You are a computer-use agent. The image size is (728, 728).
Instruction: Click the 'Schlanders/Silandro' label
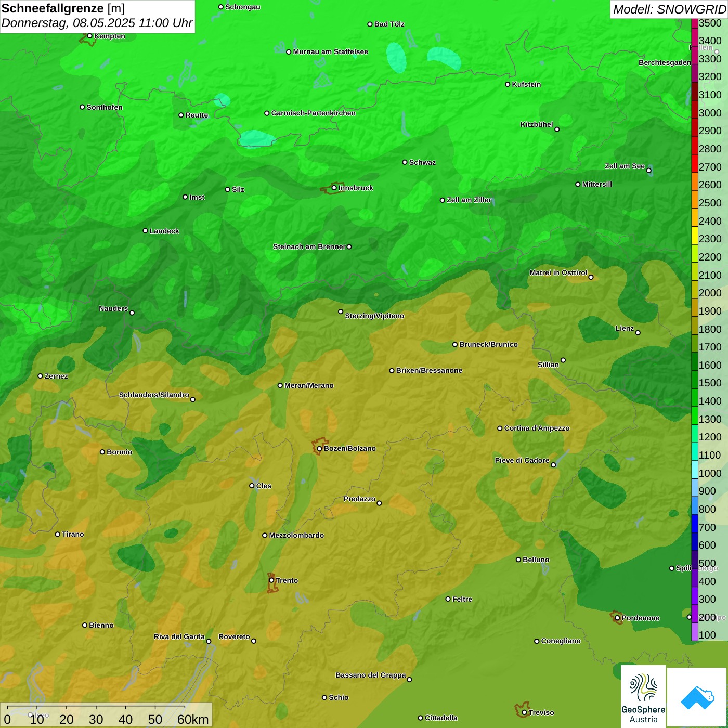point(154,395)
